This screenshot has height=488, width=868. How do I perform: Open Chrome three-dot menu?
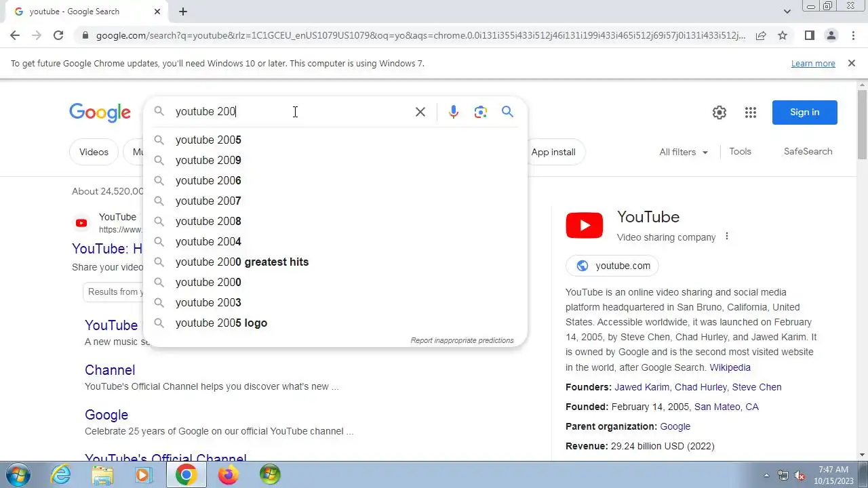point(853,35)
